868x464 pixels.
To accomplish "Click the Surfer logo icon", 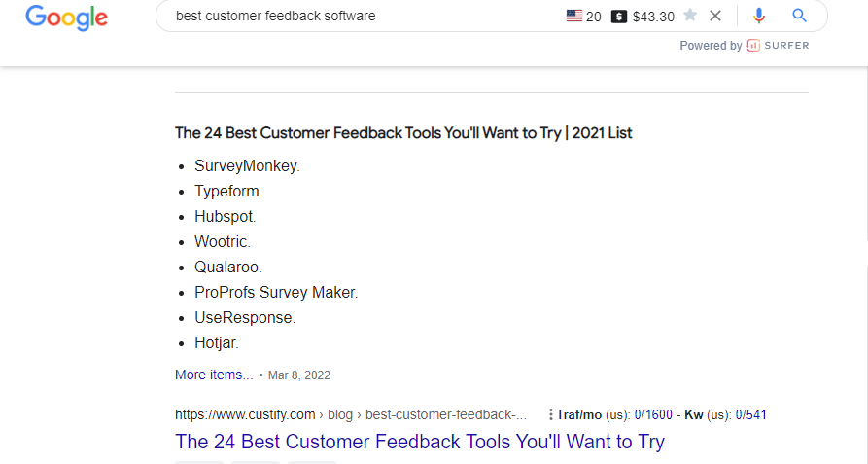I will (x=753, y=46).
